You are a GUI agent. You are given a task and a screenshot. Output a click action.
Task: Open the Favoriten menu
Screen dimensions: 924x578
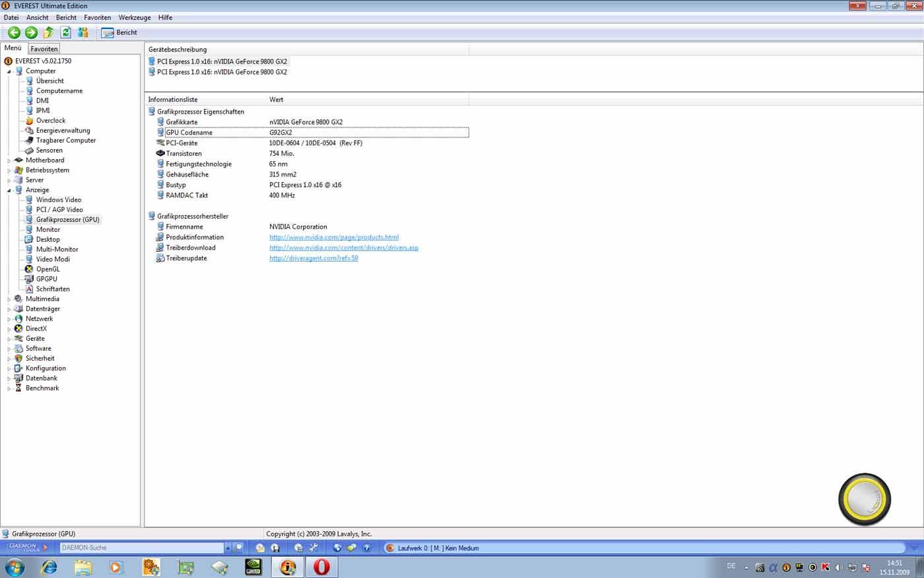[97, 18]
